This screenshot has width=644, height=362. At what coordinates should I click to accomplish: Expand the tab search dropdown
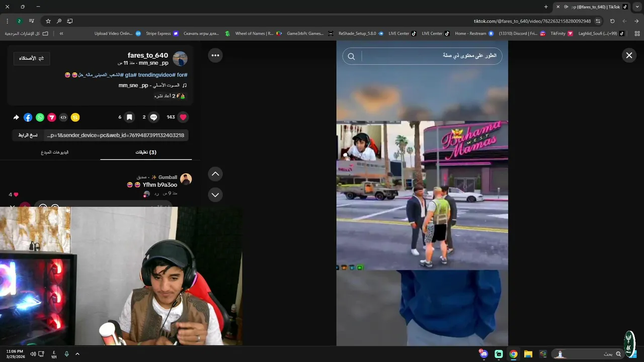click(x=637, y=7)
